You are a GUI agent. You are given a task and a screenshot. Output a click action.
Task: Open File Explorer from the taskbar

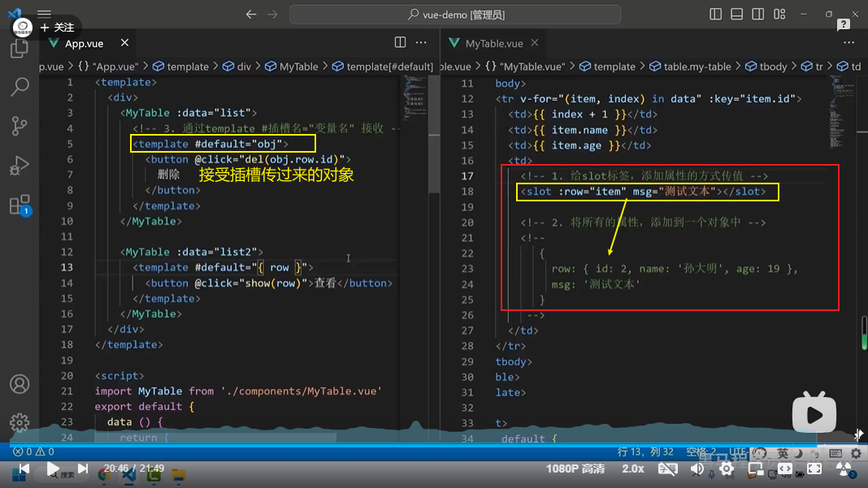point(178,475)
